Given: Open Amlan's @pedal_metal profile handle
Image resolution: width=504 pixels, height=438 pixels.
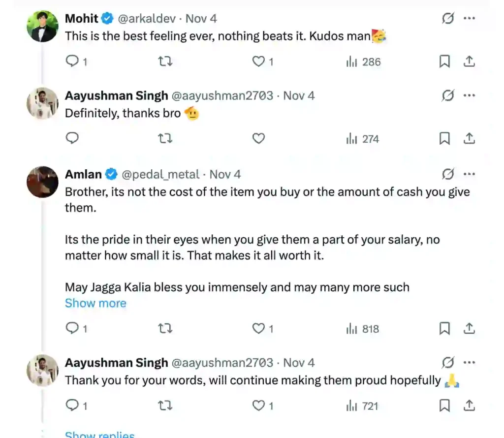Looking at the screenshot, I should (160, 174).
